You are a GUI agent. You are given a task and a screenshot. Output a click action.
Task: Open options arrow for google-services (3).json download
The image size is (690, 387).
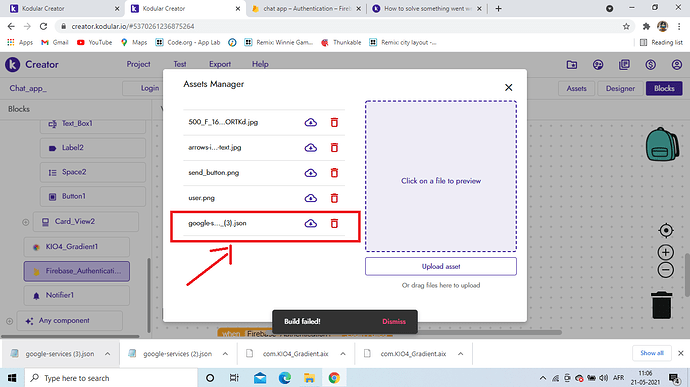click(x=107, y=354)
